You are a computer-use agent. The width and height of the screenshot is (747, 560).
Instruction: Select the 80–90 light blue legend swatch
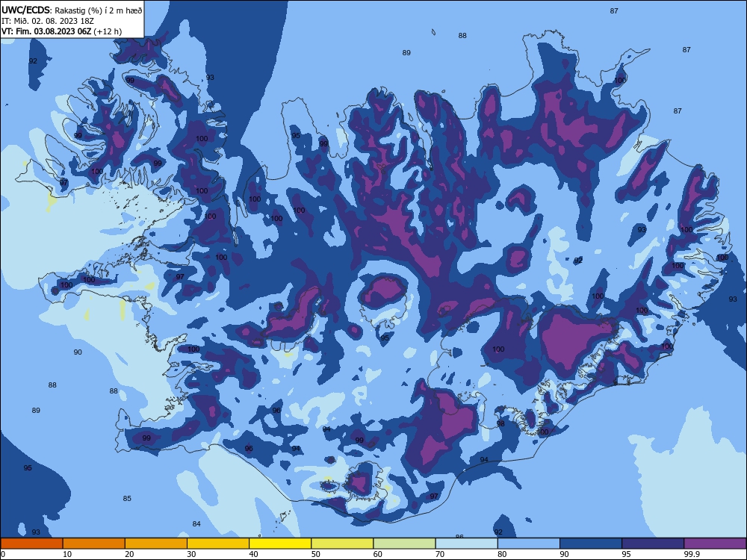529,544
